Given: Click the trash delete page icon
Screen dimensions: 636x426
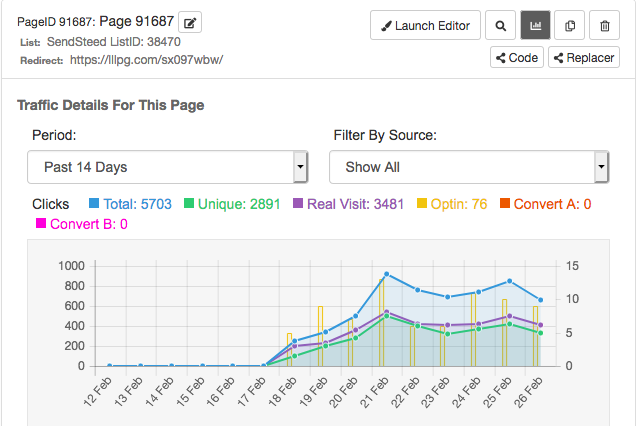Looking at the screenshot, I should pos(604,25).
